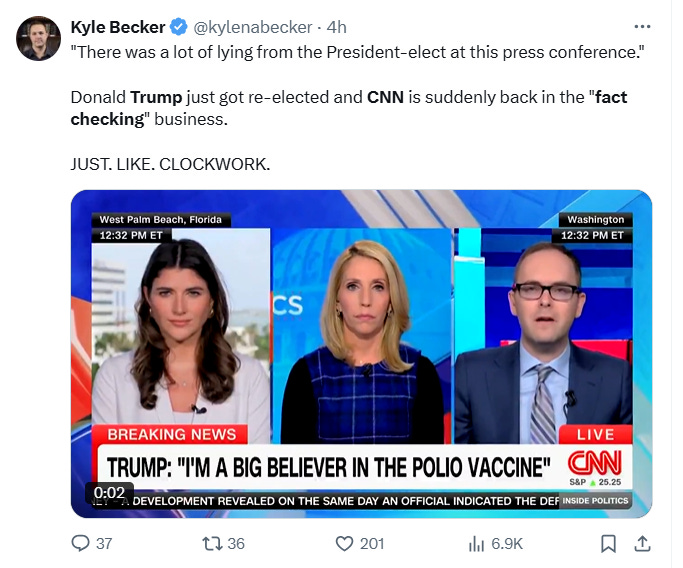Click the 201 likes count
The width and height of the screenshot is (683, 568).
click(372, 544)
